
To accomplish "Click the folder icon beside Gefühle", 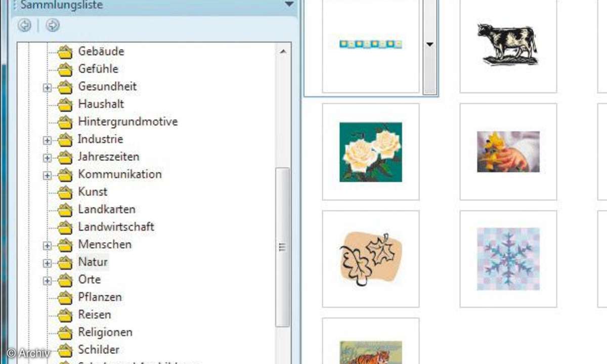I will pos(65,69).
